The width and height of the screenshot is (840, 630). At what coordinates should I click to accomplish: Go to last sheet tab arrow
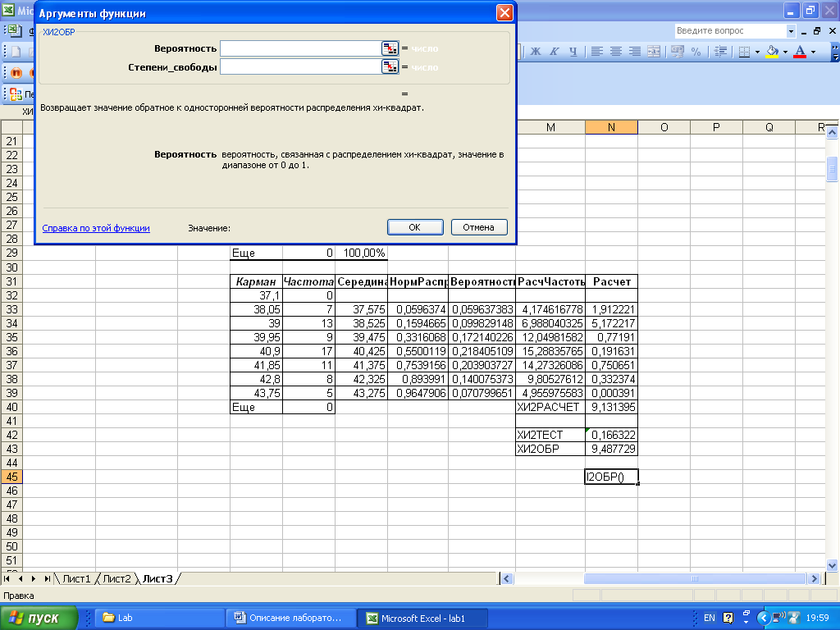point(47,578)
